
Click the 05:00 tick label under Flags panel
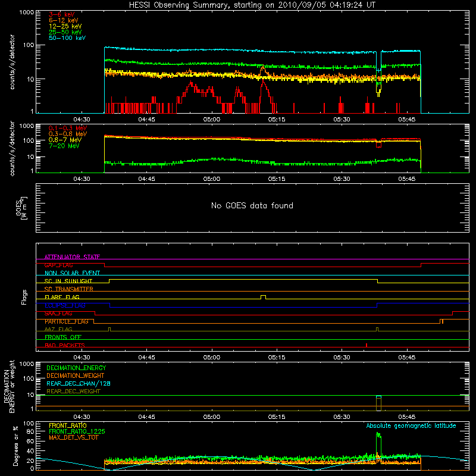[212, 358]
